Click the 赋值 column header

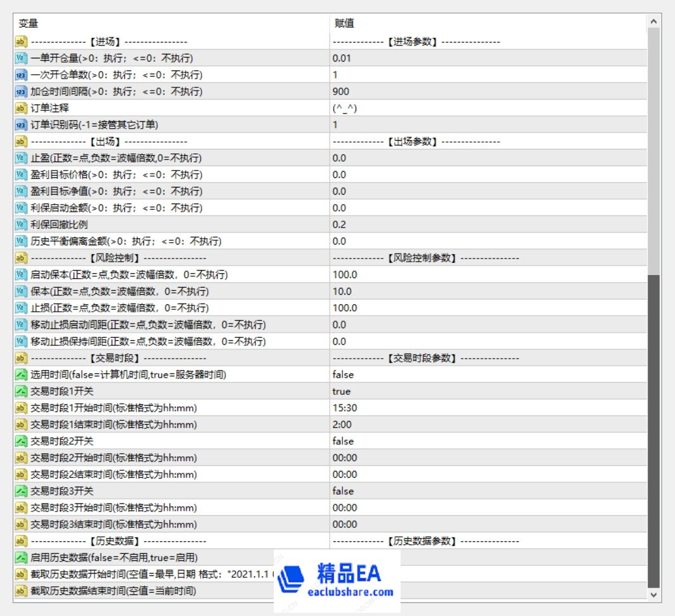coord(344,23)
